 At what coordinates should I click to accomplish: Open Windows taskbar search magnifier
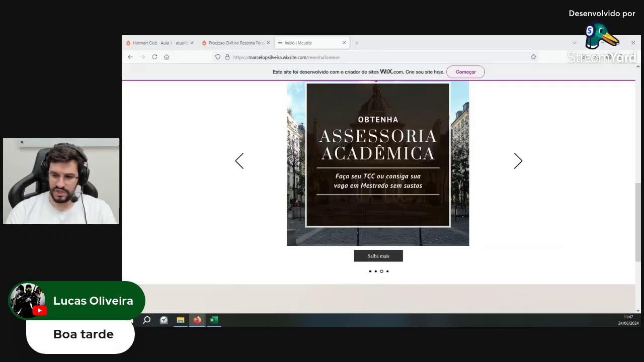pyautogui.click(x=146, y=320)
